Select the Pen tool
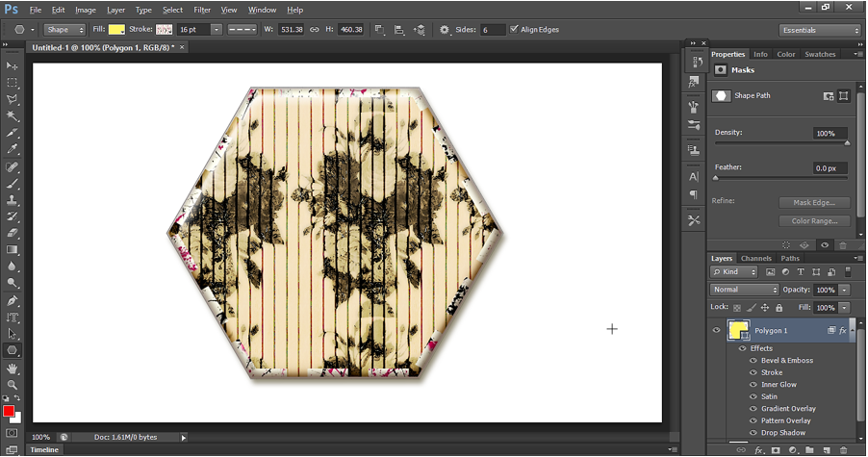868x457 pixels. tap(12, 300)
